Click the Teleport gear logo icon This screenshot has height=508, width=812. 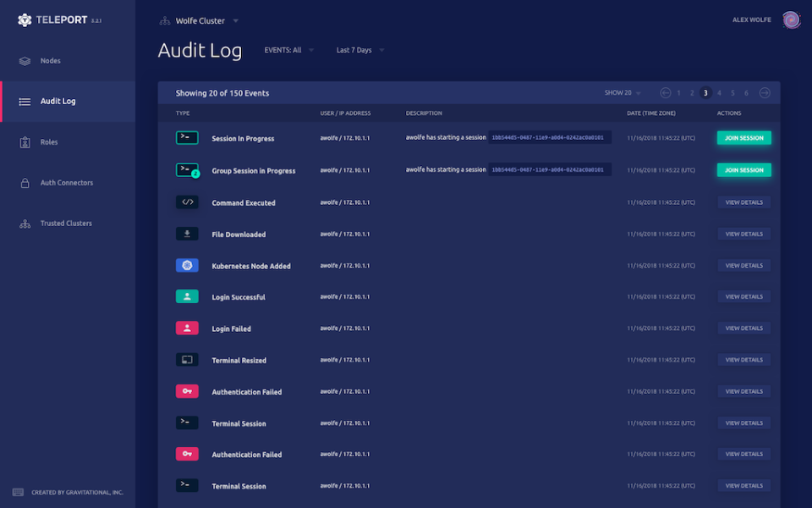point(25,19)
